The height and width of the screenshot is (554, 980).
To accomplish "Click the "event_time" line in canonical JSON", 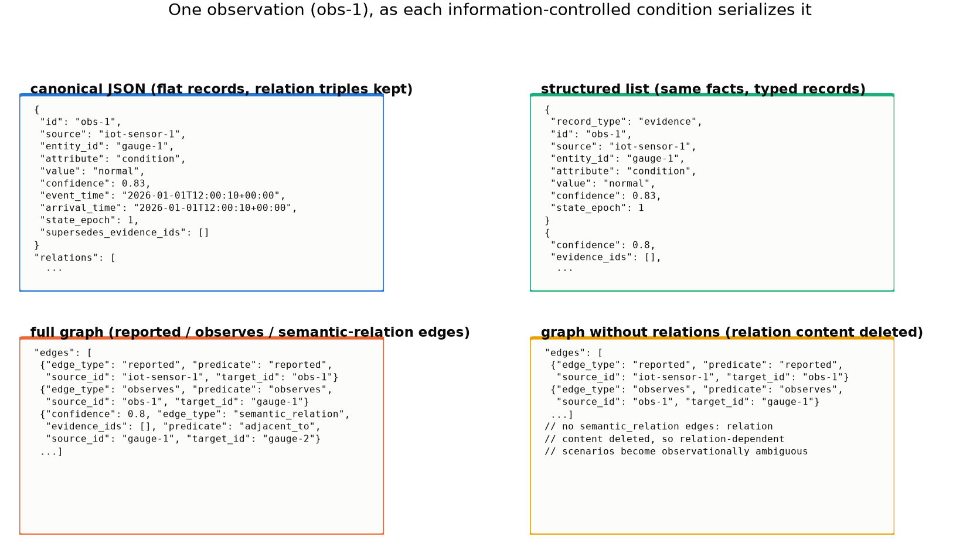I will click(163, 196).
